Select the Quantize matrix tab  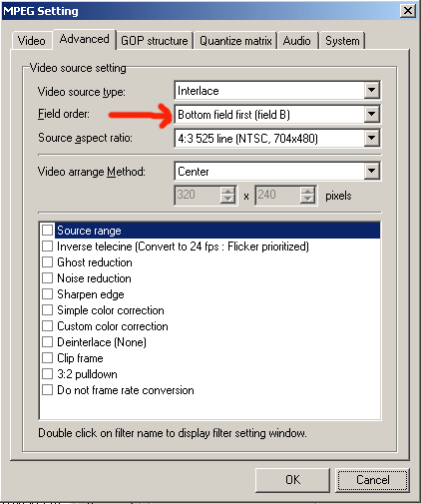click(235, 41)
